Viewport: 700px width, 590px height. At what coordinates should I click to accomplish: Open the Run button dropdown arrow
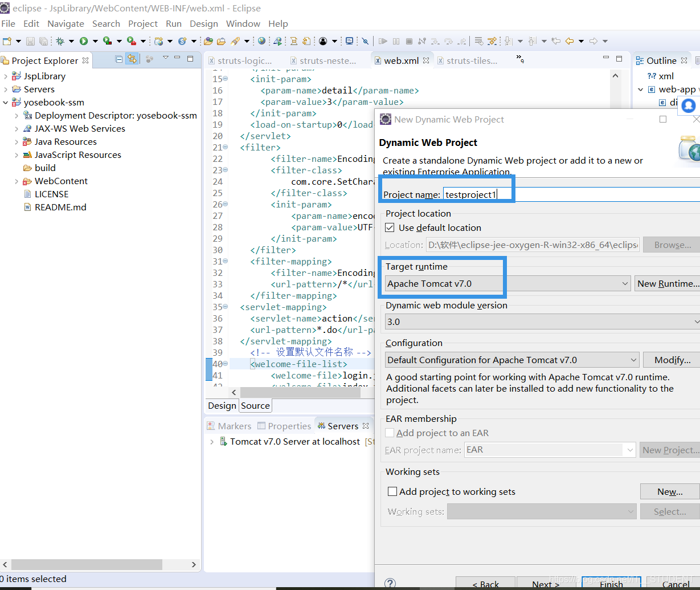tap(95, 41)
